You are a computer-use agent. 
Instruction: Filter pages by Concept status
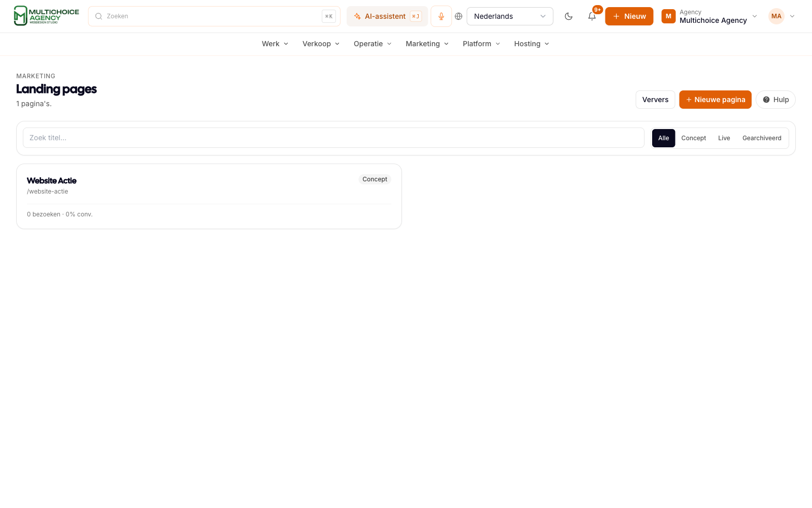coord(693,138)
